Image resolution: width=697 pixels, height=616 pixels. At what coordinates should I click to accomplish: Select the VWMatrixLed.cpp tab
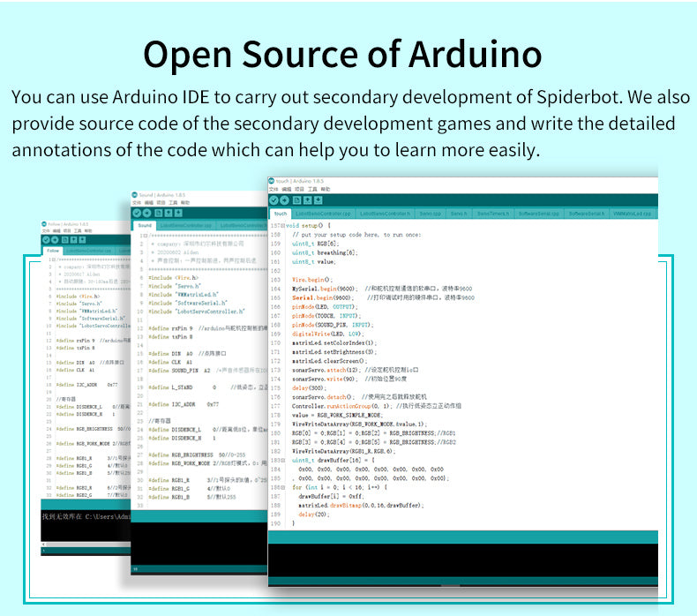coord(631,214)
